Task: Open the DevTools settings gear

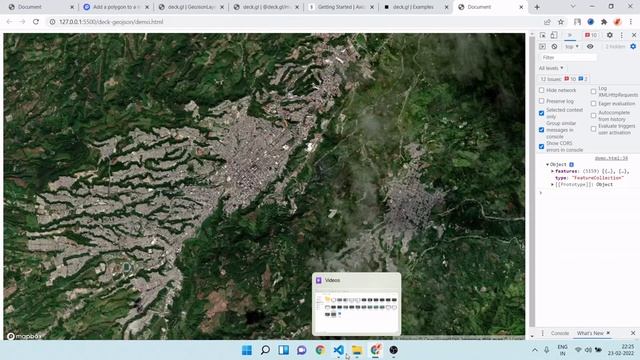Action: (610, 35)
